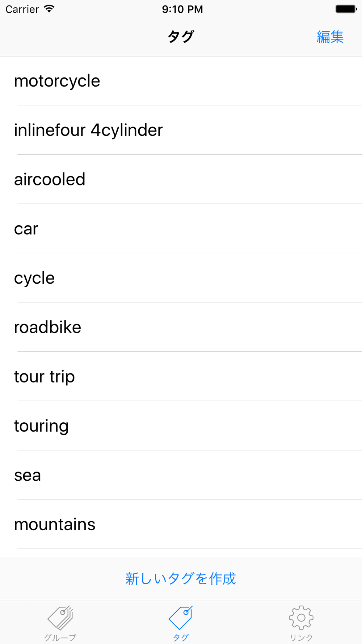Tap the 9:10 PM status bar clock
Screen dimensions: 362x644
pyautogui.click(x=182, y=9)
